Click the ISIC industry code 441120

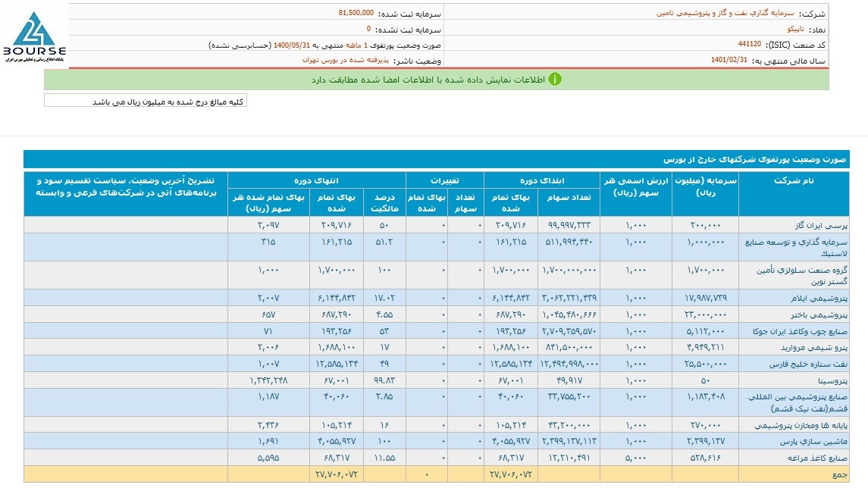[x=749, y=44]
